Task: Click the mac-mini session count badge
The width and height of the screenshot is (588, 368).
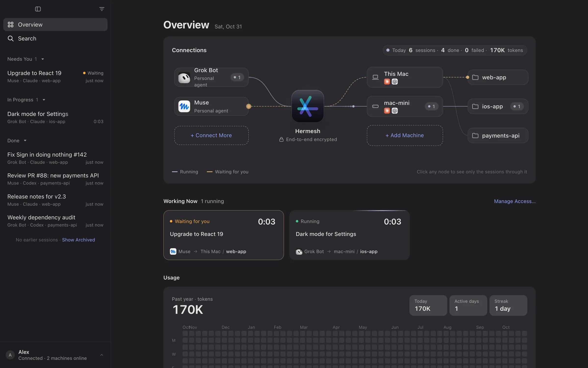Action: 431,106
